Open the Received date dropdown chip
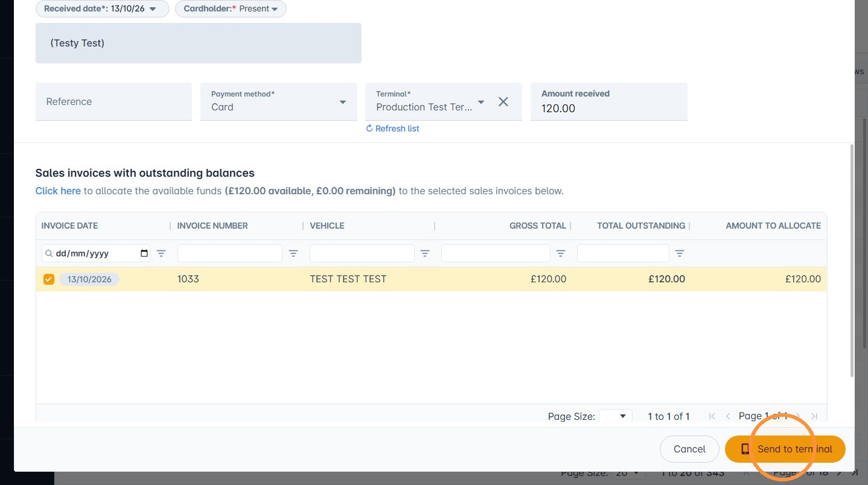This screenshot has height=485, width=868. pyautogui.click(x=103, y=9)
